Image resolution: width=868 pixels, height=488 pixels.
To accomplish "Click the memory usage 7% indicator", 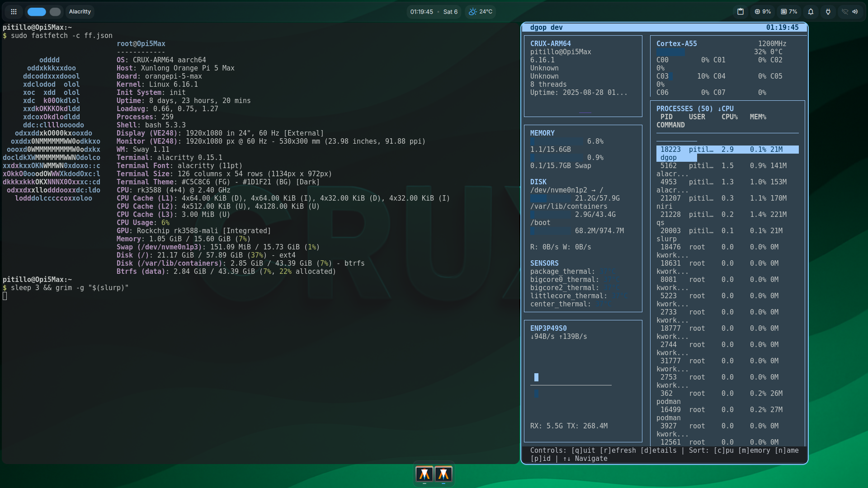I will (789, 12).
